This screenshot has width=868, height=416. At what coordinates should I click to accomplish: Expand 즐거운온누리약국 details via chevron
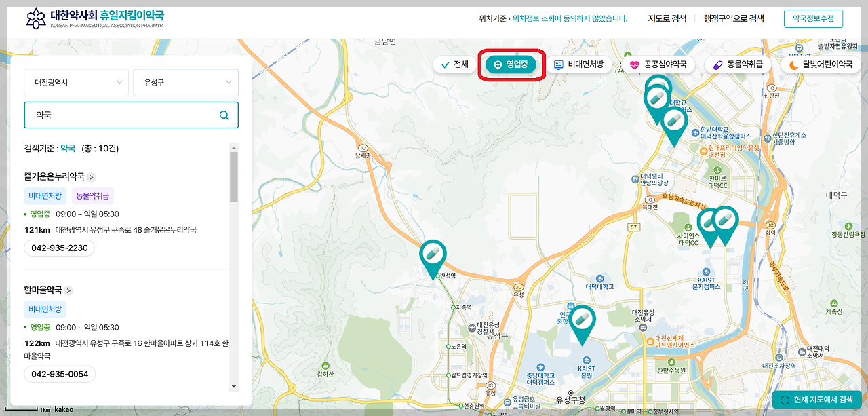click(x=92, y=177)
